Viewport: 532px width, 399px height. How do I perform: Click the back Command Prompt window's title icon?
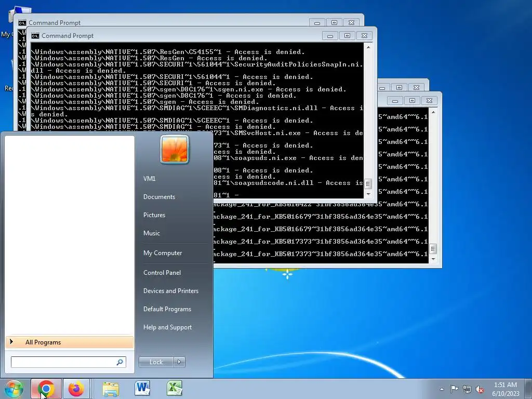point(22,23)
